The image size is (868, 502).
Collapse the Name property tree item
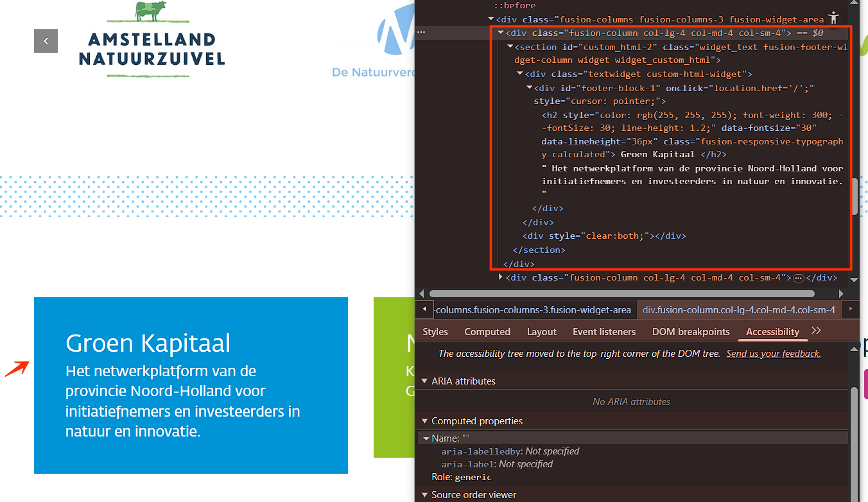(426, 438)
